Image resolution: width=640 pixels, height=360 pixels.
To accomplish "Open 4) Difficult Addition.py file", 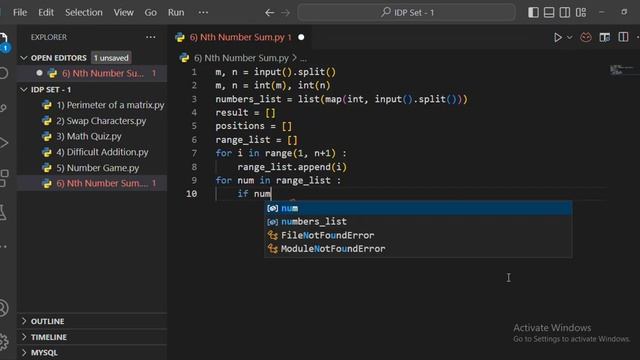I will click(x=95, y=152).
